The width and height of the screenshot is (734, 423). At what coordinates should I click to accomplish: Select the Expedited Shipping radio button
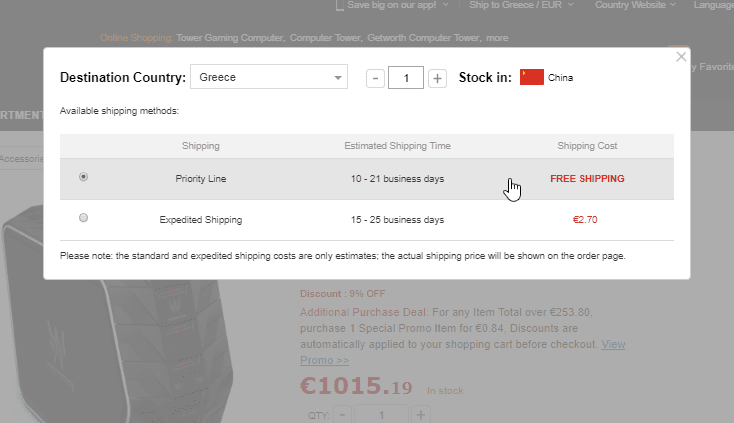pos(83,217)
